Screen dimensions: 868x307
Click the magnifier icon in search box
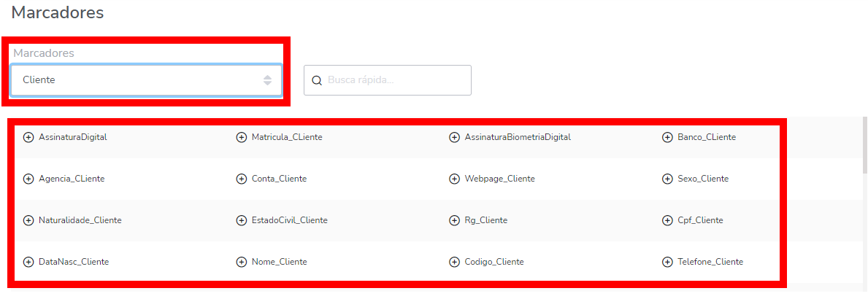tap(317, 80)
